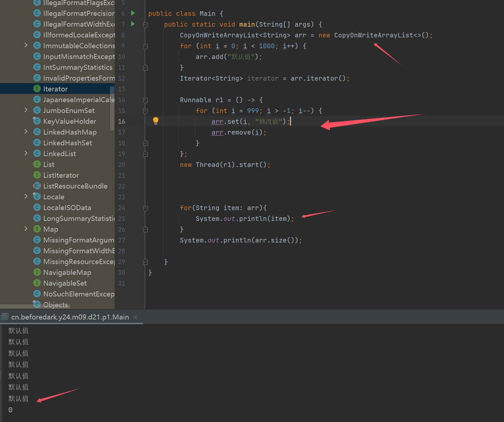This screenshot has width=504, height=422.
Task: Close the cn.beforedark.y24.m09.d21.p1.Main run tab
Action: click(x=135, y=317)
